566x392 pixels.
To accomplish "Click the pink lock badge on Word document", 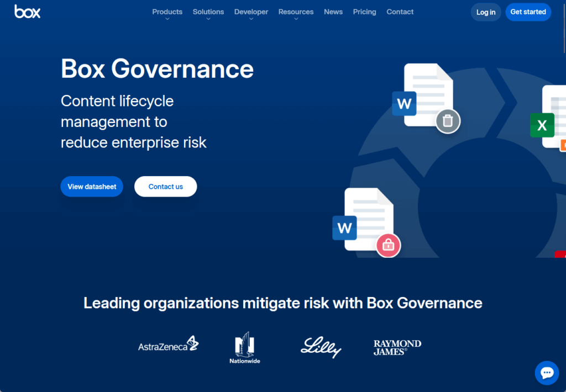I will [x=389, y=246].
